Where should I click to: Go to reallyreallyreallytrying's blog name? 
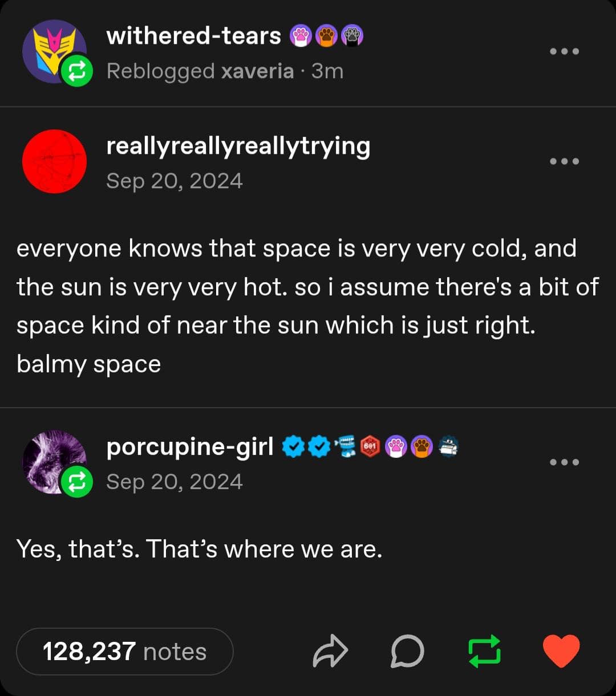238,146
